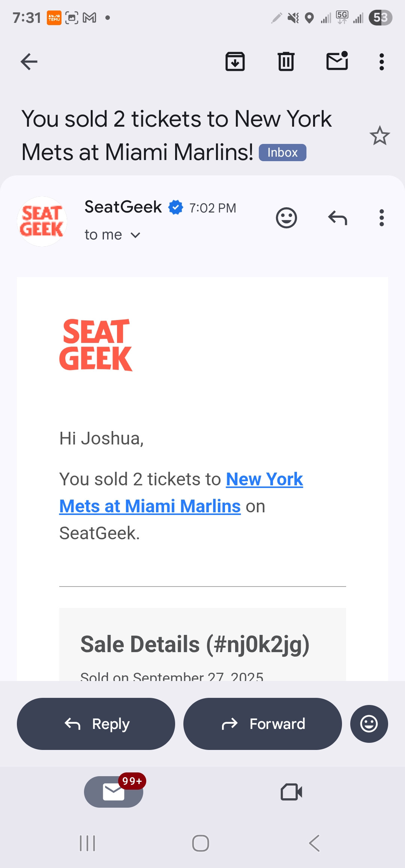Expand recipient details next to "to me"

point(135,235)
